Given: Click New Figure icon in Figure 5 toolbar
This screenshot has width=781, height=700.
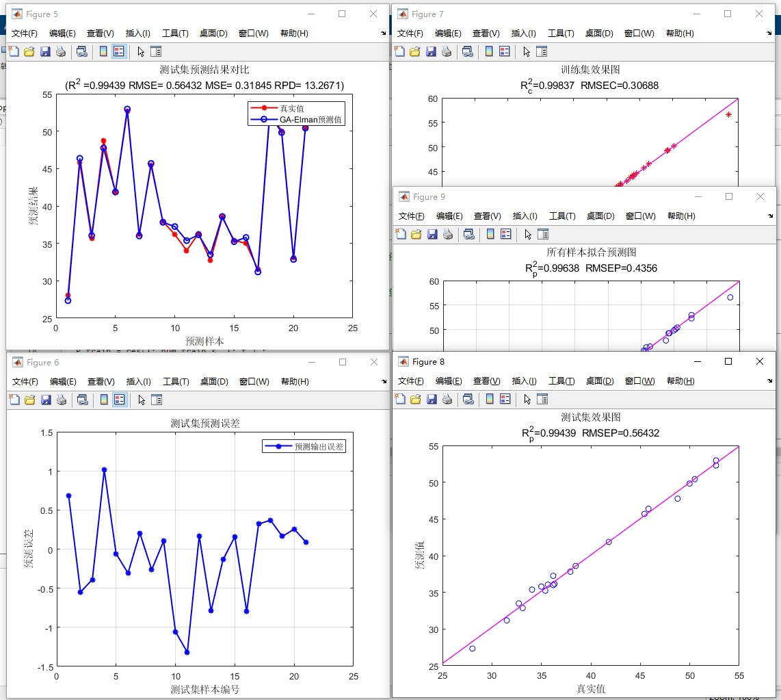Looking at the screenshot, I should pyautogui.click(x=14, y=51).
